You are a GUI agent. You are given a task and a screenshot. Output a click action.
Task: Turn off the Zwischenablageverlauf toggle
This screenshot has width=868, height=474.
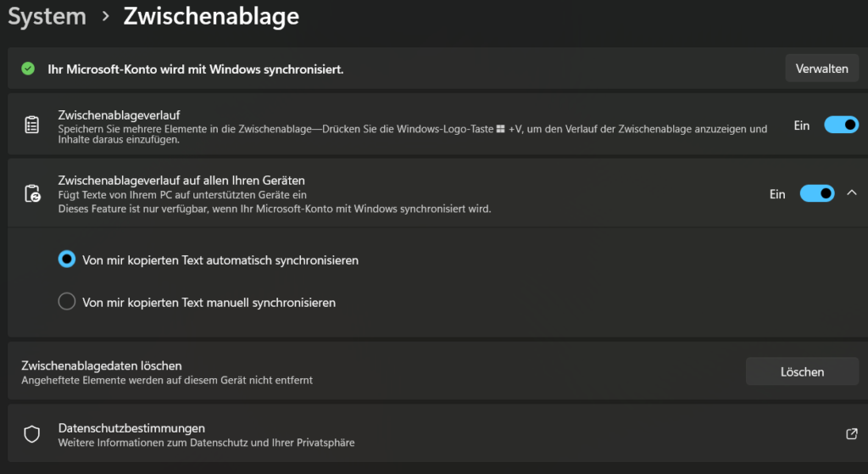click(841, 125)
